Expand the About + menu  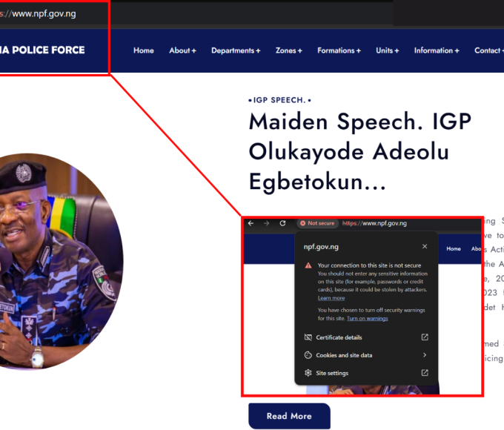182,50
